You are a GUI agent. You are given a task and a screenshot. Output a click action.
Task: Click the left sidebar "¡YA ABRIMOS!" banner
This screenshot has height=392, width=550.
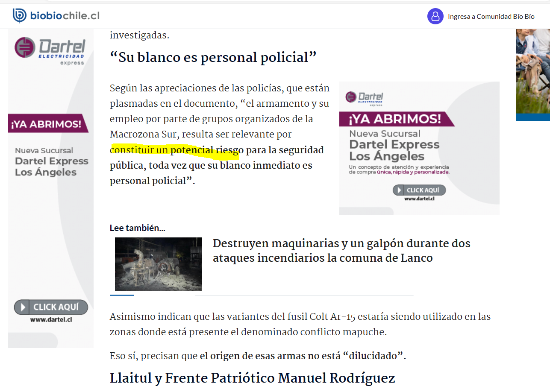tap(48, 124)
